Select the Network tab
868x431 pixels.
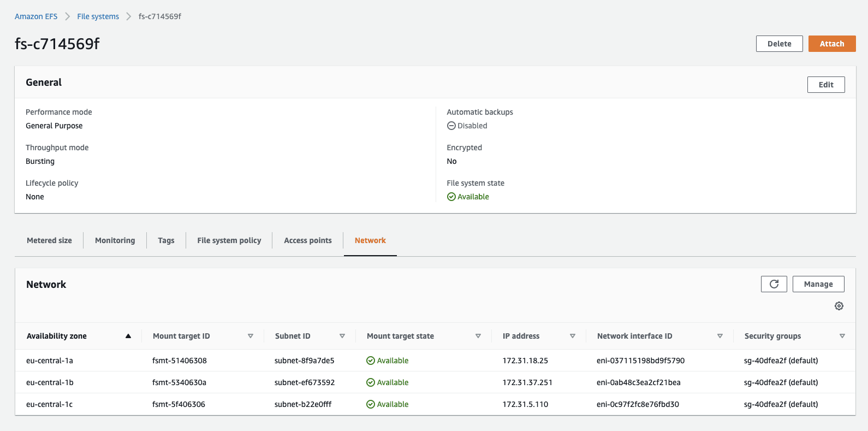[x=370, y=240]
